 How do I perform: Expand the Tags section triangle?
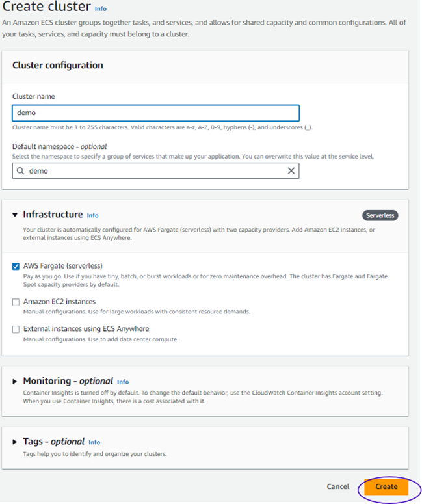pos(15,442)
